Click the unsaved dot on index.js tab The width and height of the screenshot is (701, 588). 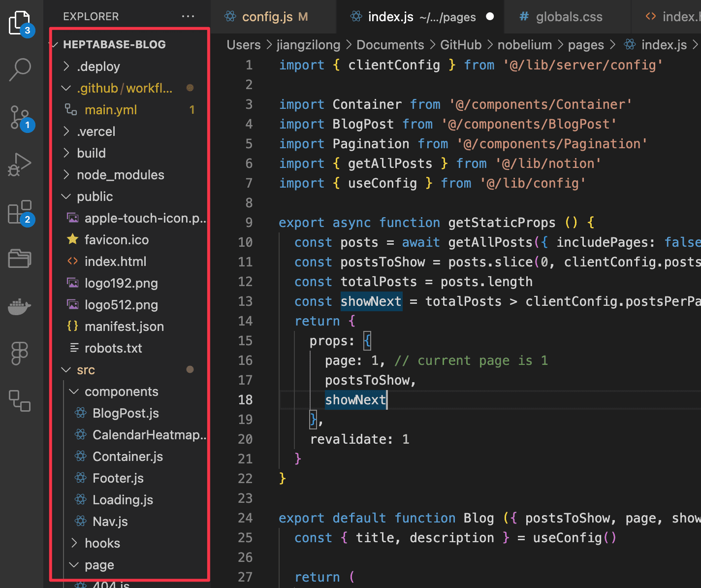pos(490,17)
